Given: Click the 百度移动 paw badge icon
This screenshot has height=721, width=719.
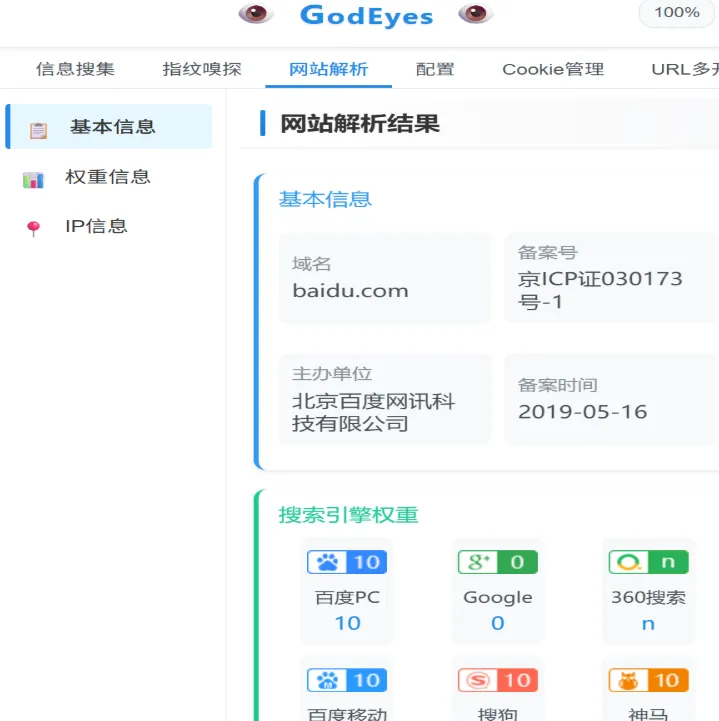Looking at the screenshot, I should [x=347, y=680].
